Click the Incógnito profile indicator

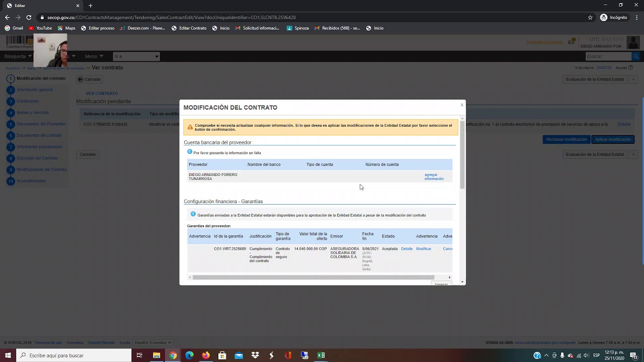(614, 17)
